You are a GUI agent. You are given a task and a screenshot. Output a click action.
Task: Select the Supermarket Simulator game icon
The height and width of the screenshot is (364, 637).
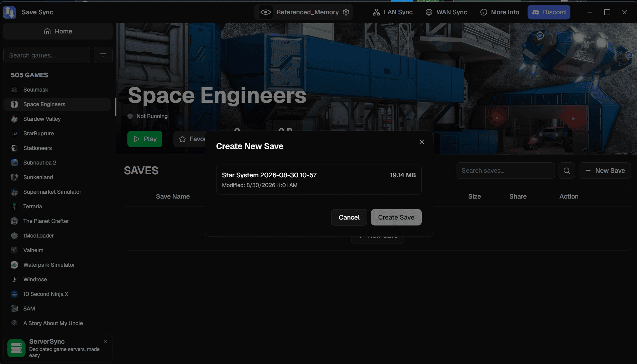click(x=14, y=192)
